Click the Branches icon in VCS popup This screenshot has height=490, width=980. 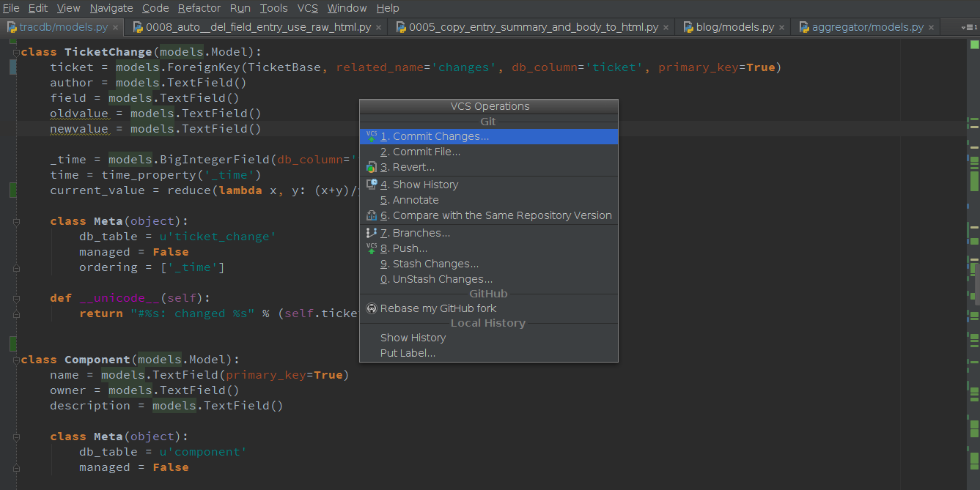pos(372,233)
